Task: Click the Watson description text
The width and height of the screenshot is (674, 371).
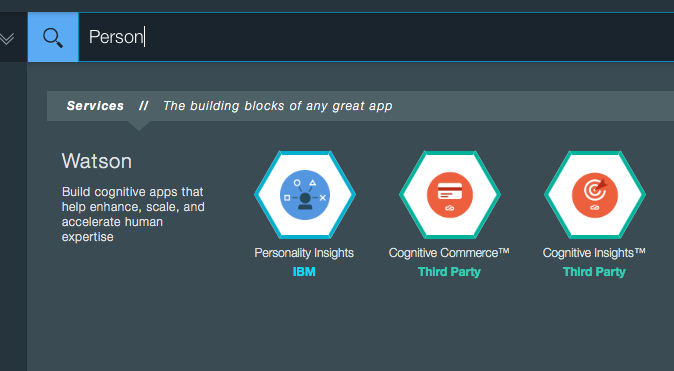Action: (133, 214)
